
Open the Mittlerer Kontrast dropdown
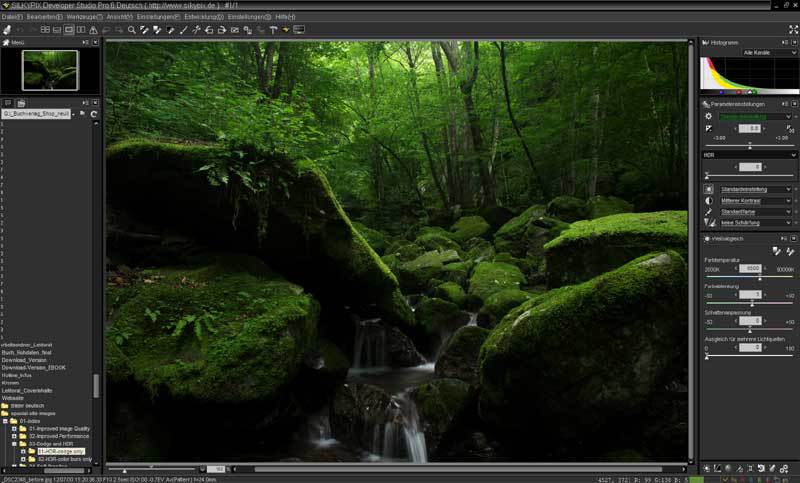coord(756,200)
